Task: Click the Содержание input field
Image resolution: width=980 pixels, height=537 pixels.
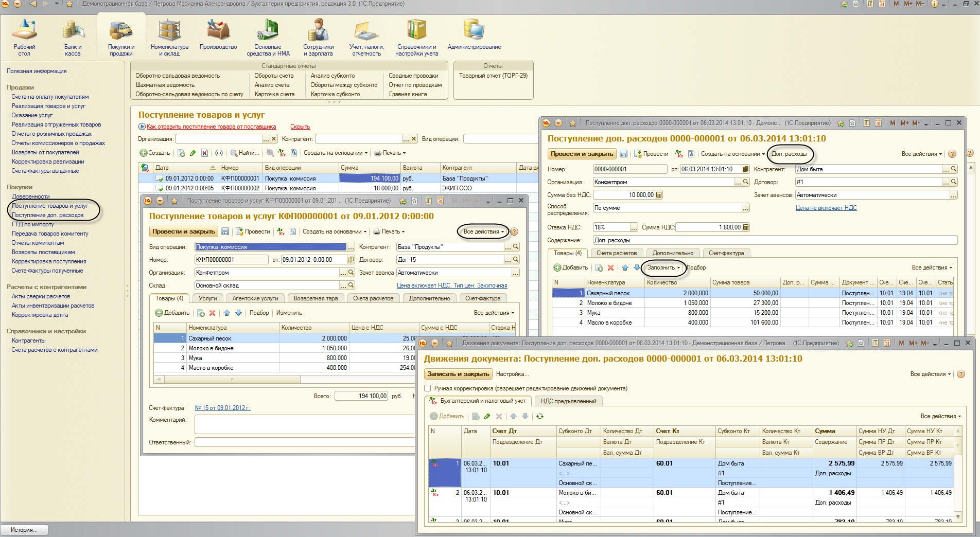Action: [x=774, y=240]
